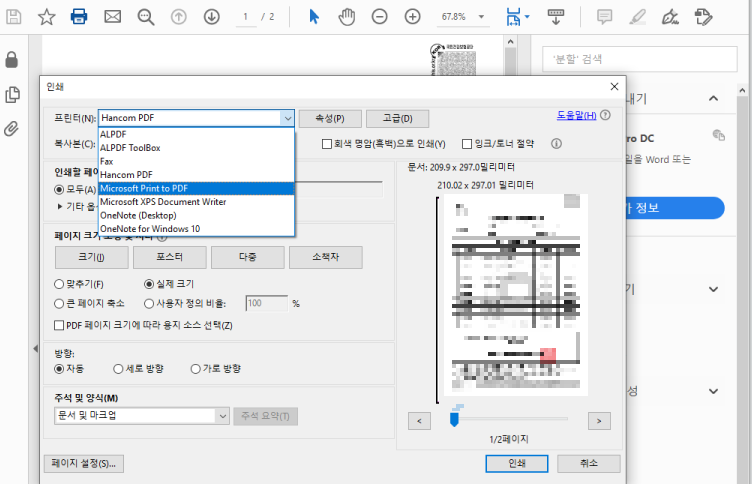Zoom out with the minus icon
The image size is (752, 484).
pos(379,17)
